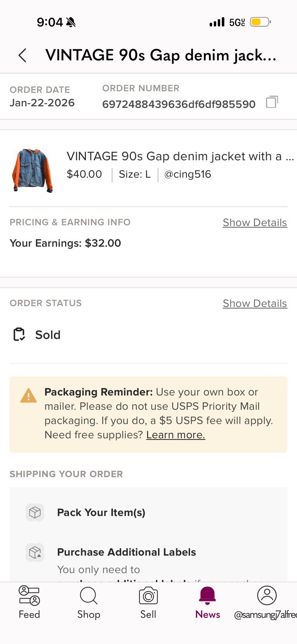Image resolution: width=297 pixels, height=644 pixels.
Task: Tap the Sold clipboard status icon
Action: pos(19,334)
